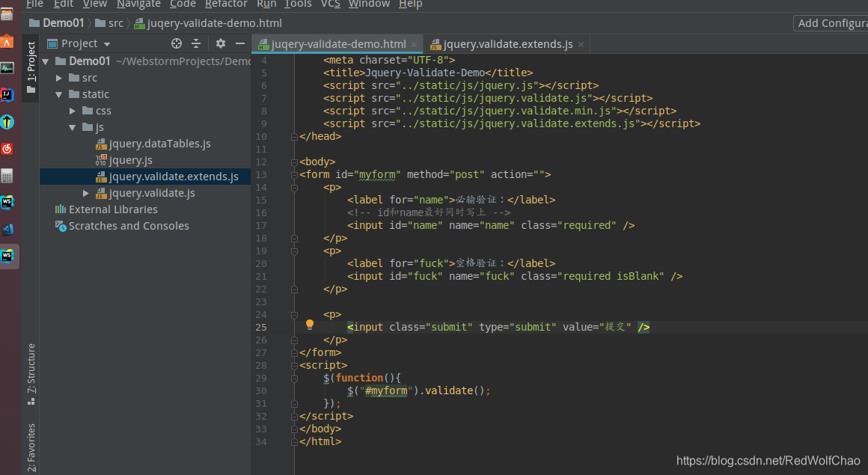
Task: Click the teal arrow dock icon
Action: (x=7, y=122)
